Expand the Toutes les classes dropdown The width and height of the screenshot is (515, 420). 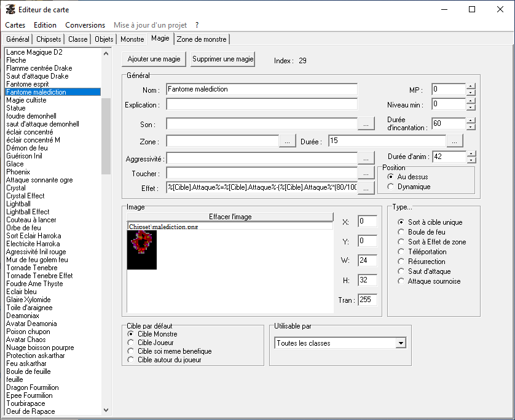pyautogui.click(x=401, y=343)
